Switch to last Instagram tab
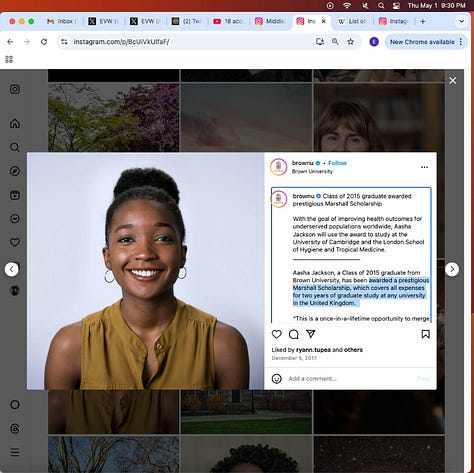This screenshot has height=473, width=474. pyautogui.click(x=394, y=21)
